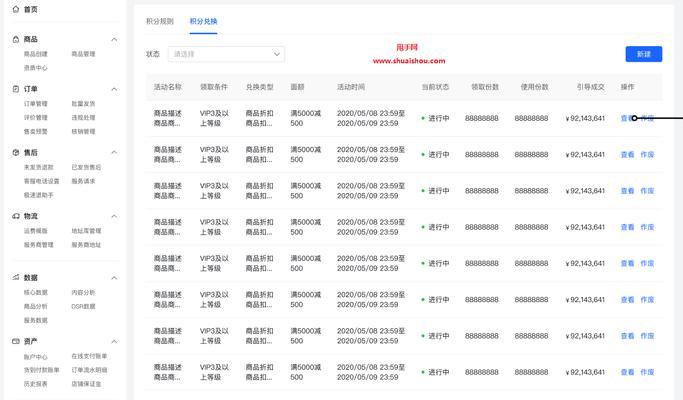
Task: Open 服务数据 menu item
Action: [36, 320]
